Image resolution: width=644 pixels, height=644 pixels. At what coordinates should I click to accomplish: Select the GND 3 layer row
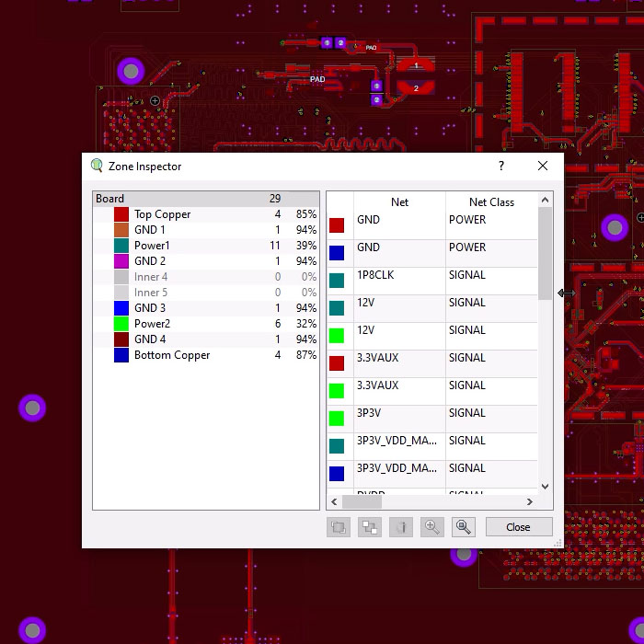coord(206,308)
